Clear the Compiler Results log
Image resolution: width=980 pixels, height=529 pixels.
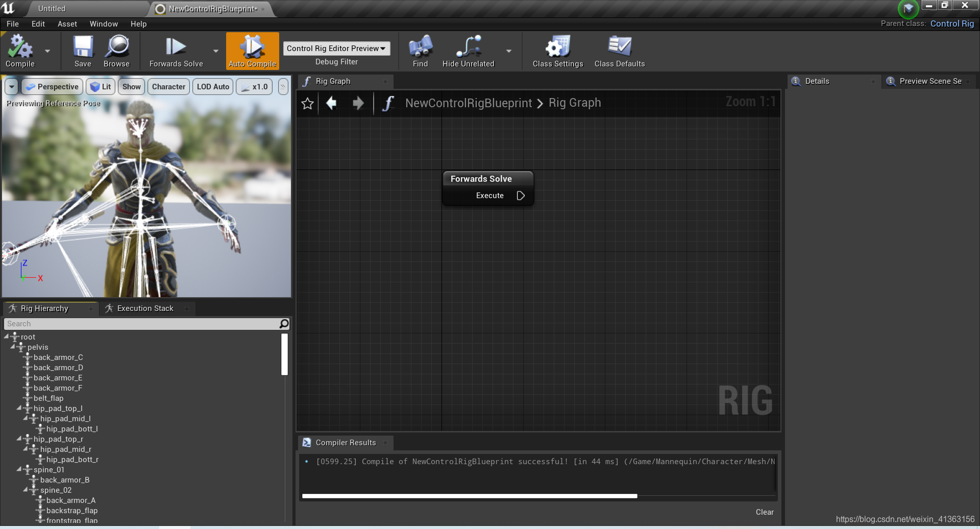[764, 512]
